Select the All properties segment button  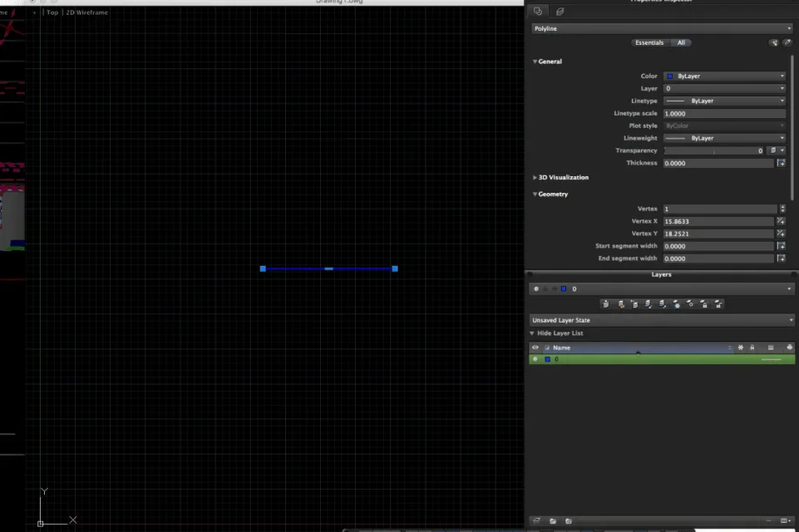click(681, 42)
